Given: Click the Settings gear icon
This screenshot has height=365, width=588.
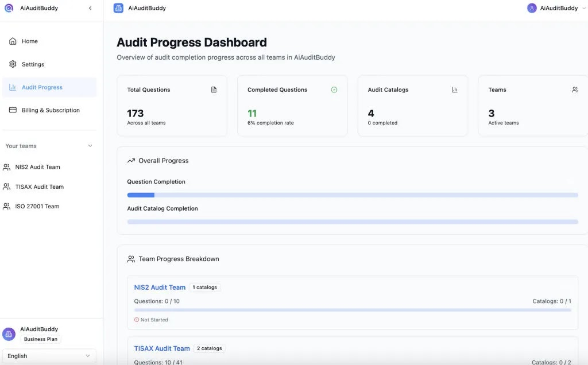Looking at the screenshot, I should coord(13,64).
